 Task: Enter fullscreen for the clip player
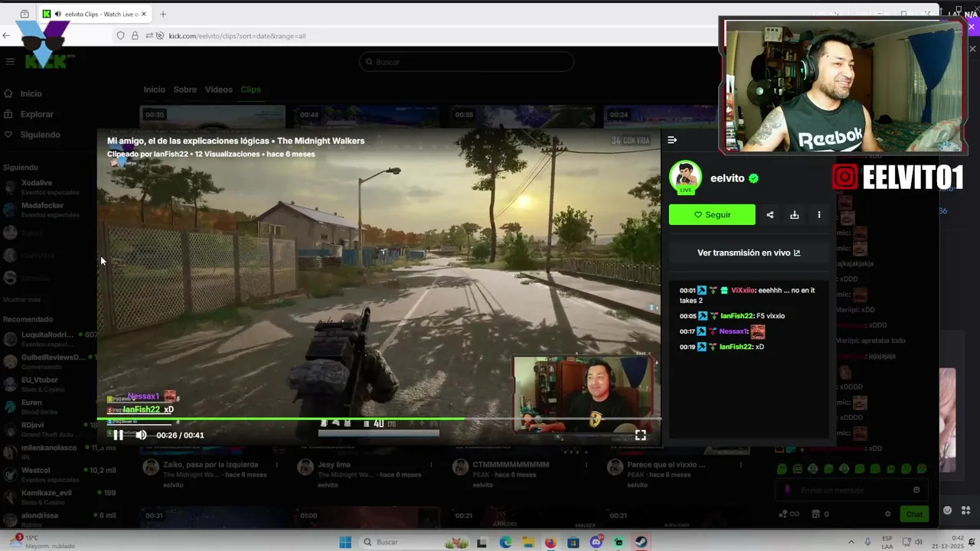pyautogui.click(x=640, y=435)
